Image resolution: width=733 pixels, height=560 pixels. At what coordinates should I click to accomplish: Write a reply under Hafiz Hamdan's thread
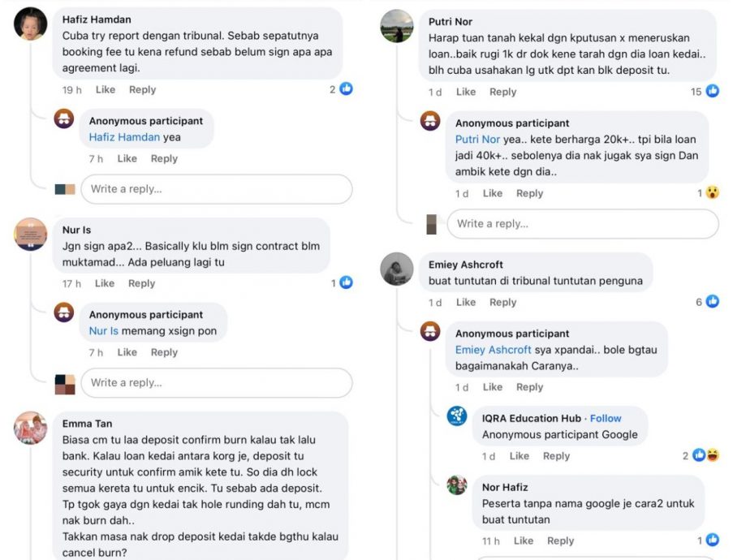pos(216,189)
